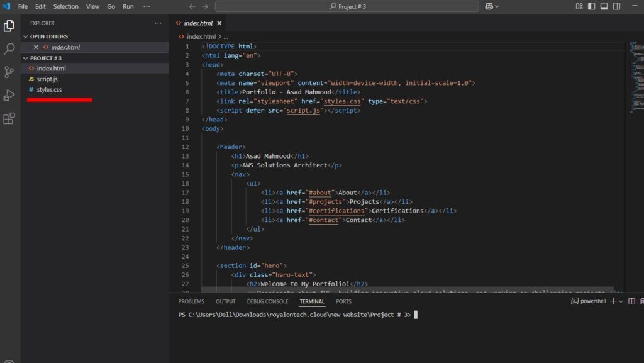Open the Run and Debug view
The image size is (644, 363).
click(9, 95)
